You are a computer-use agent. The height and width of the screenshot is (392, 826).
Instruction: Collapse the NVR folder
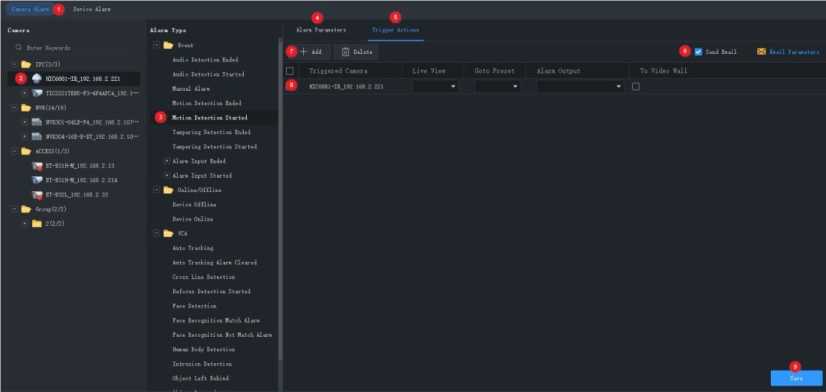click(x=13, y=107)
